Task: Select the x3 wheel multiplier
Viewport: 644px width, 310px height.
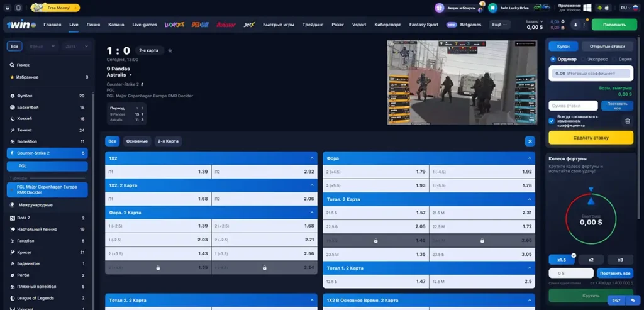Action: click(x=620, y=260)
